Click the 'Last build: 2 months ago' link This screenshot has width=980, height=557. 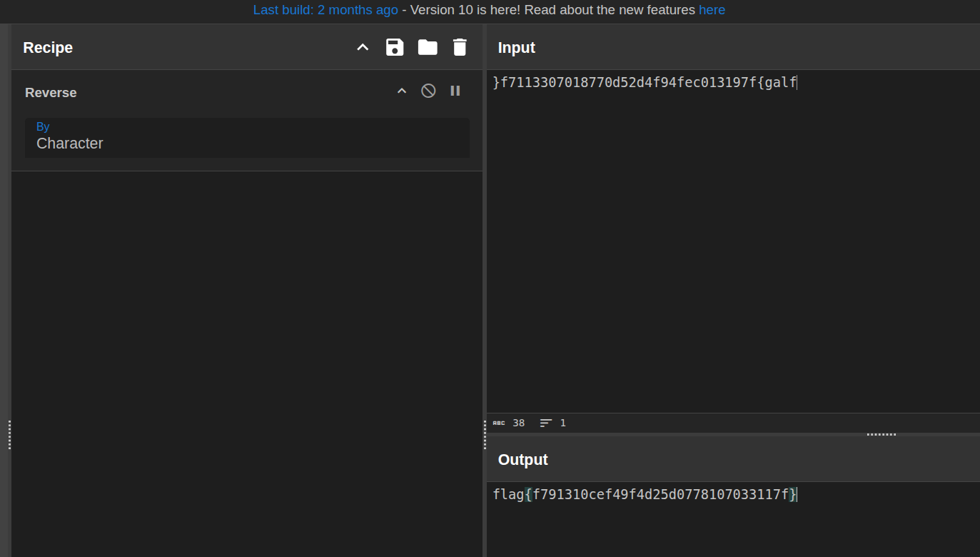tap(325, 10)
